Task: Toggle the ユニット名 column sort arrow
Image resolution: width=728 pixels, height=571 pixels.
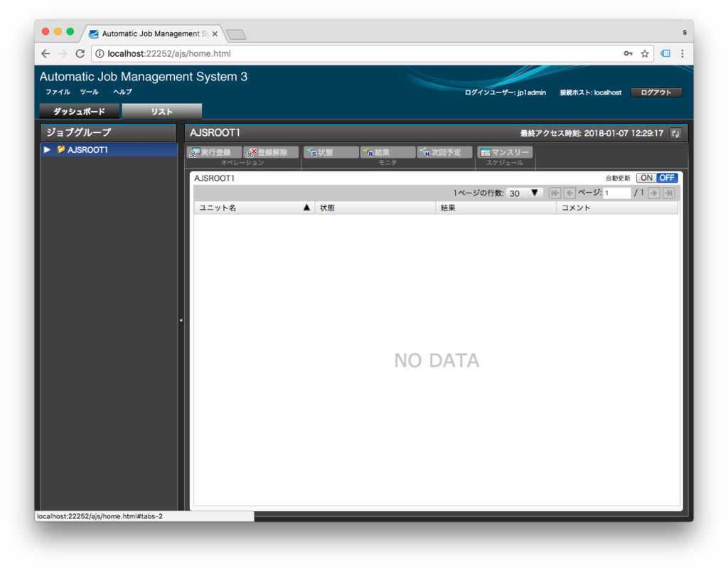Action: click(x=306, y=207)
